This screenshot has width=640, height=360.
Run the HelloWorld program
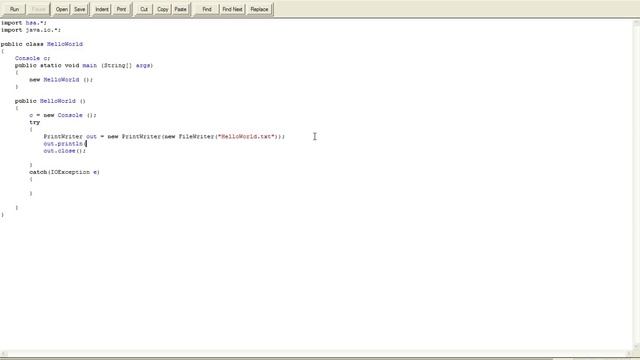14,9
